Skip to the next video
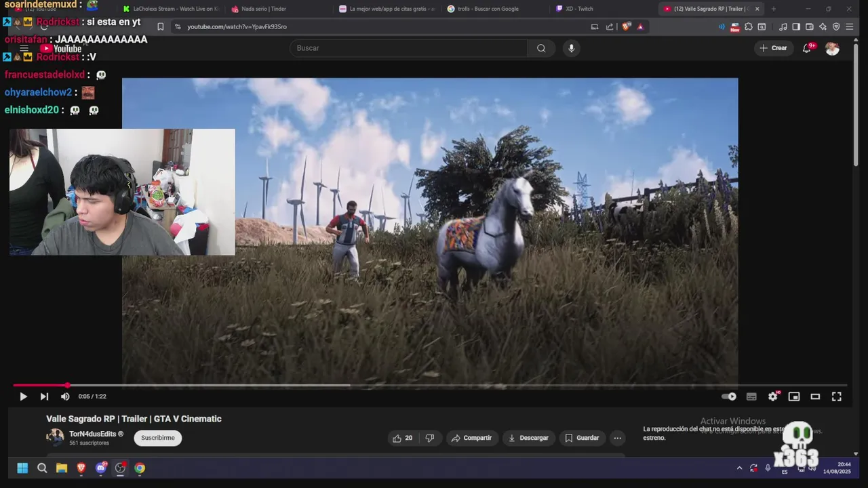This screenshot has height=488, width=868. coord(44,396)
